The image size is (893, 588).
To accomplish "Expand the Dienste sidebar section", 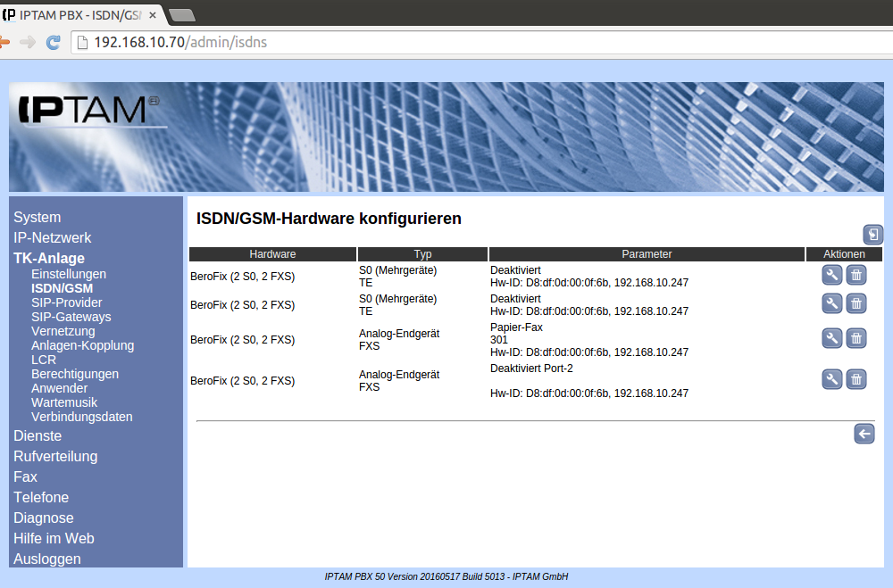I will [x=38, y=435].
